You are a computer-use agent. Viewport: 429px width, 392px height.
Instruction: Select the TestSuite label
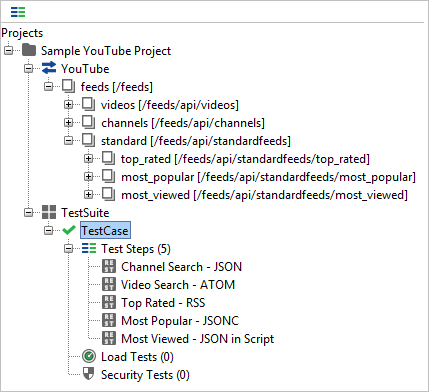point(85,213)
